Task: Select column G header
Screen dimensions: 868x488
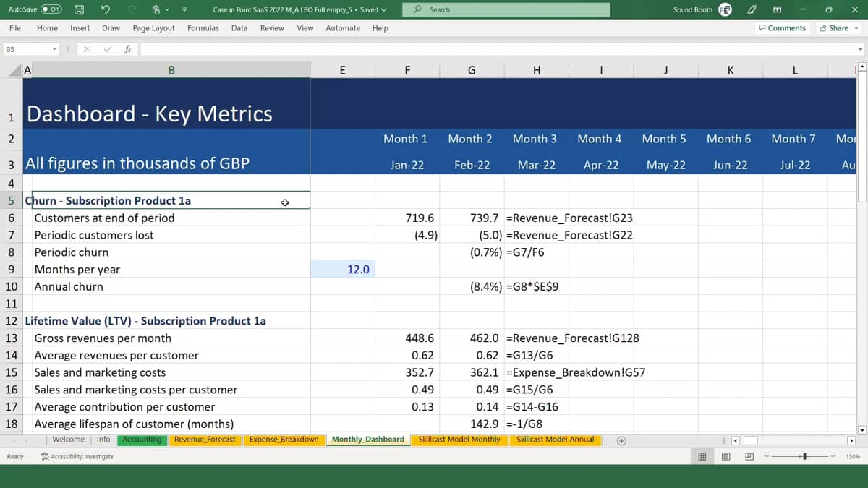Action: 472,70
